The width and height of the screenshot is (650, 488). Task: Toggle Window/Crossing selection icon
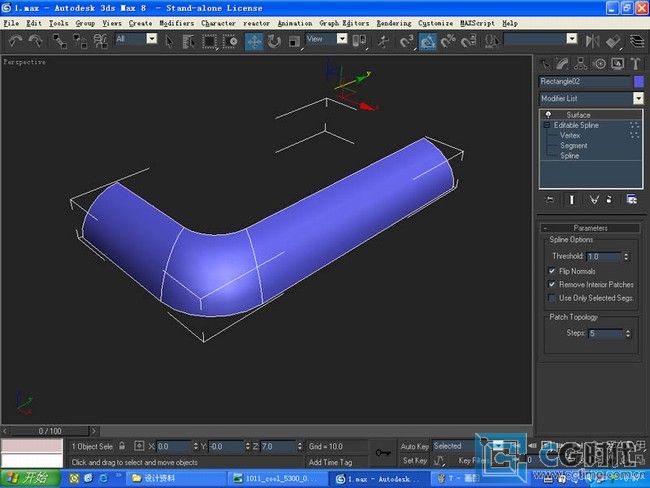point(230,41)
